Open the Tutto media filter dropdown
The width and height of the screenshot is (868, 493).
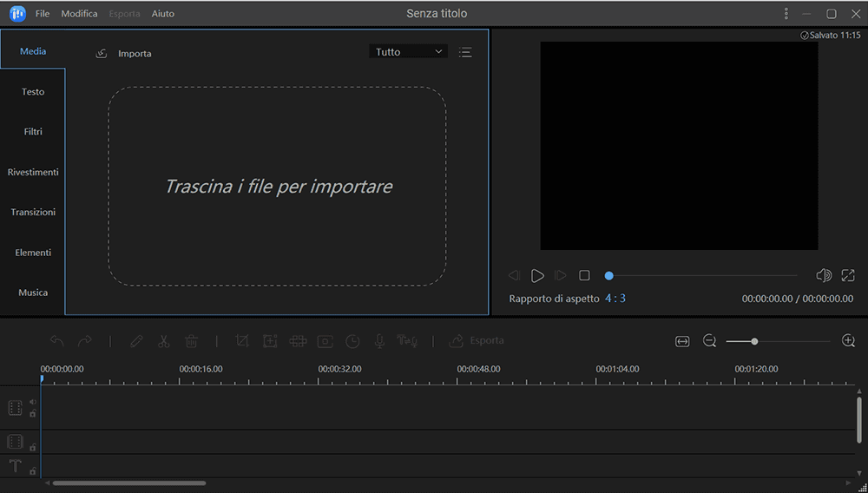click(x=409, y=52)
